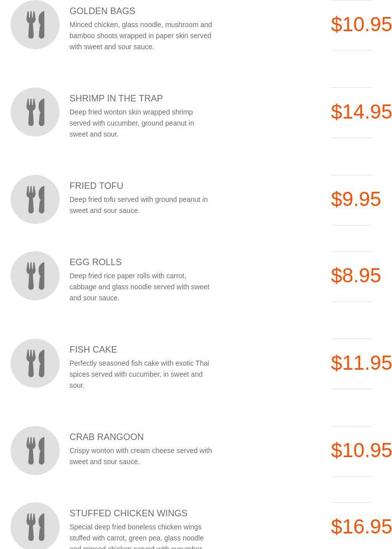Select the Stuffed Chicken Wings dish icon
This screenshot has width=392, height=549.
pyautogui.click(x=35, y=526)
